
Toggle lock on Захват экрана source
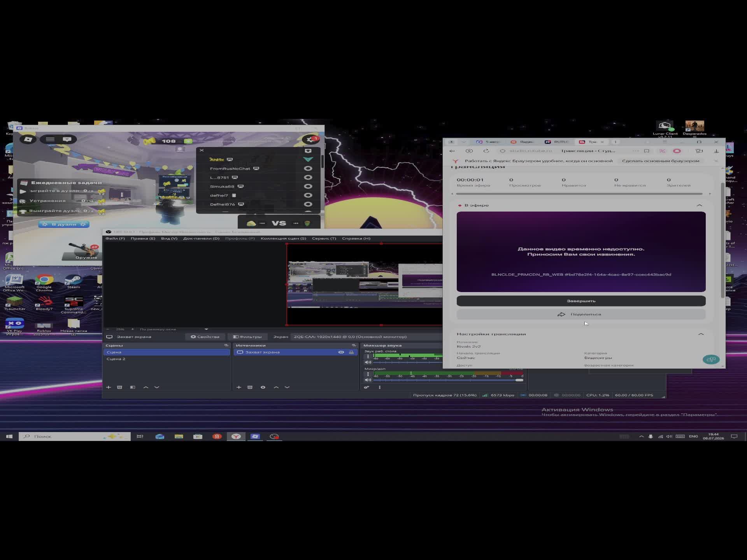[351, 352]
